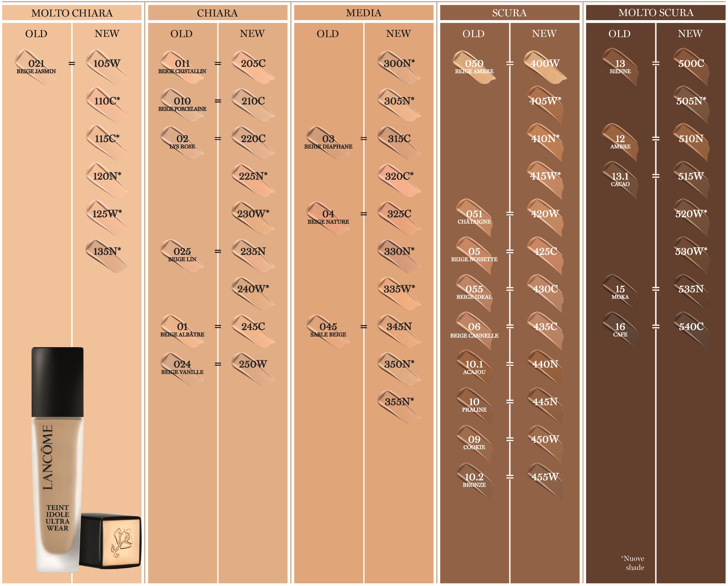Pick the 050 Beige Ambre swatch

pyautogui.click(x=474, y=67)
